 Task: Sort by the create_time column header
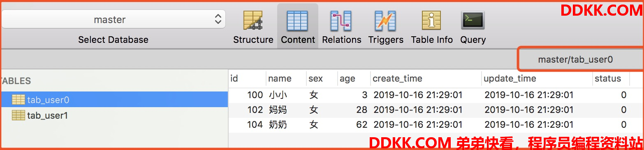[x=426, y=78]
